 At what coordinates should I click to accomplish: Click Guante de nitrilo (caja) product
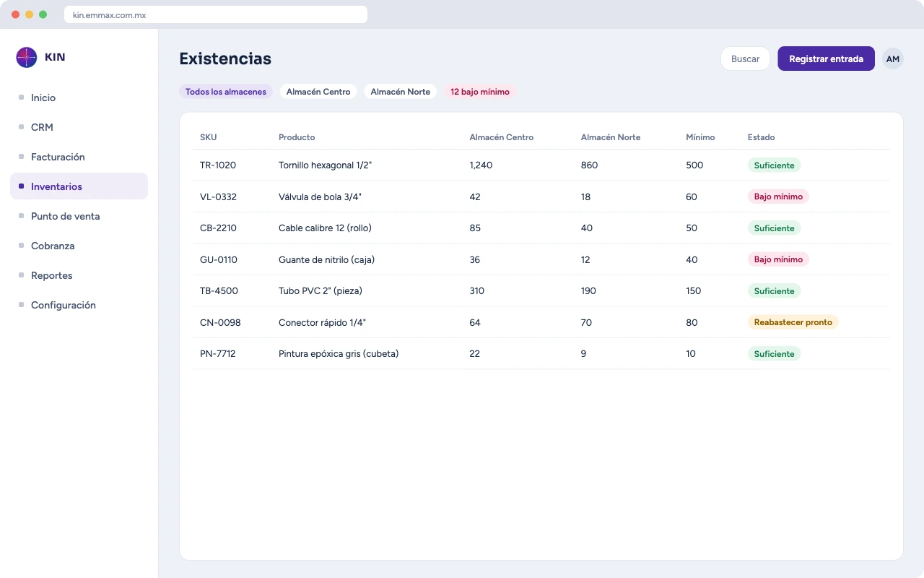326,259
